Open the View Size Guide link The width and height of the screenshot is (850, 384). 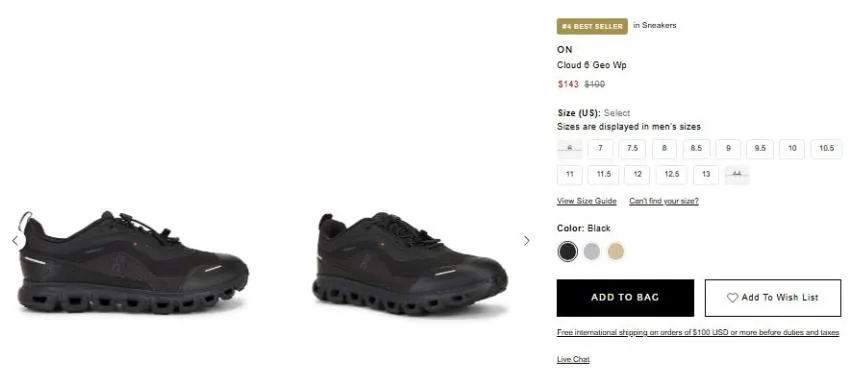pos(587,201)
